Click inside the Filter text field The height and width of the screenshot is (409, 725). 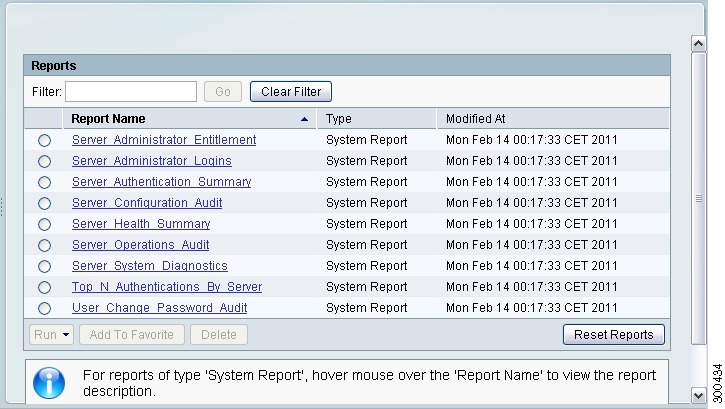coord(131,92)
